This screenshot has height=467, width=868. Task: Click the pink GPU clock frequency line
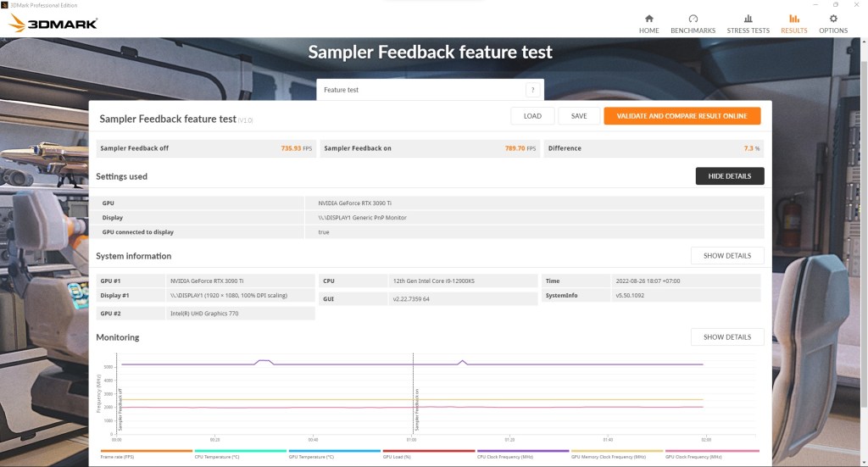click(412, 407)
